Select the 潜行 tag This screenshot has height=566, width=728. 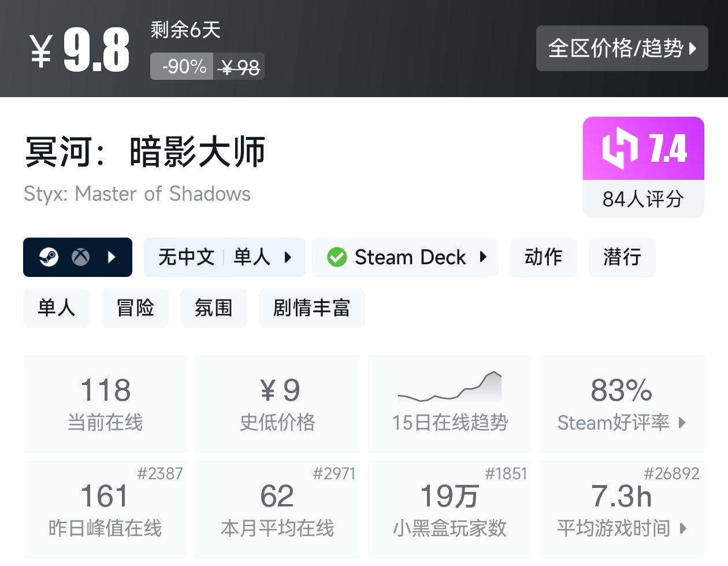(x=622, y=257)
